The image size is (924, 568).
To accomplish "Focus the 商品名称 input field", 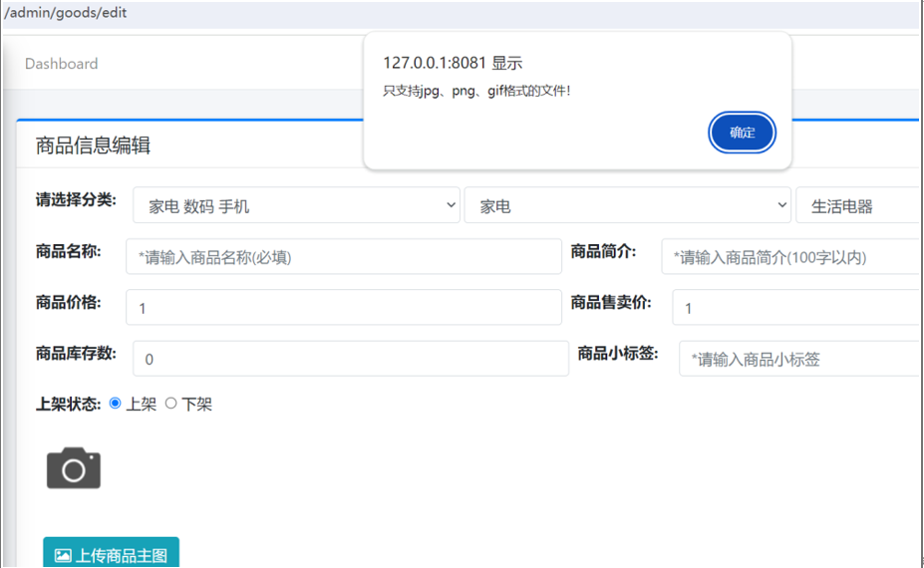I will 344,257.
